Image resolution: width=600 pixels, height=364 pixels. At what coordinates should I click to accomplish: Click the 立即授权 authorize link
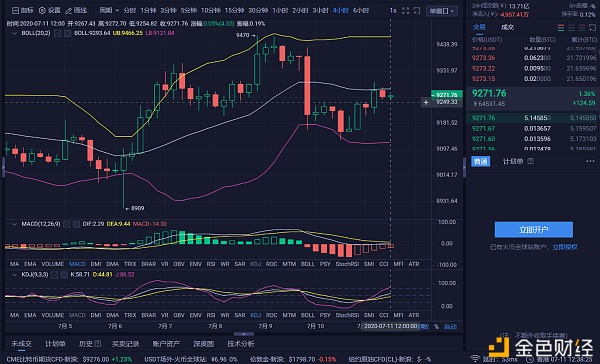click(565, 247)
